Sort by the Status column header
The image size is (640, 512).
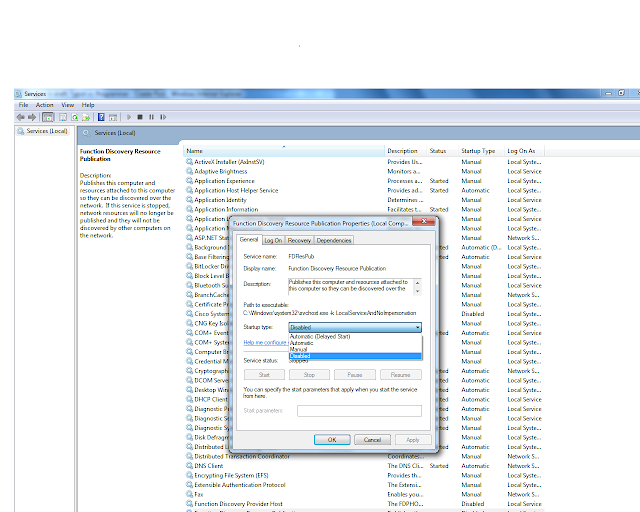point(442,151)
